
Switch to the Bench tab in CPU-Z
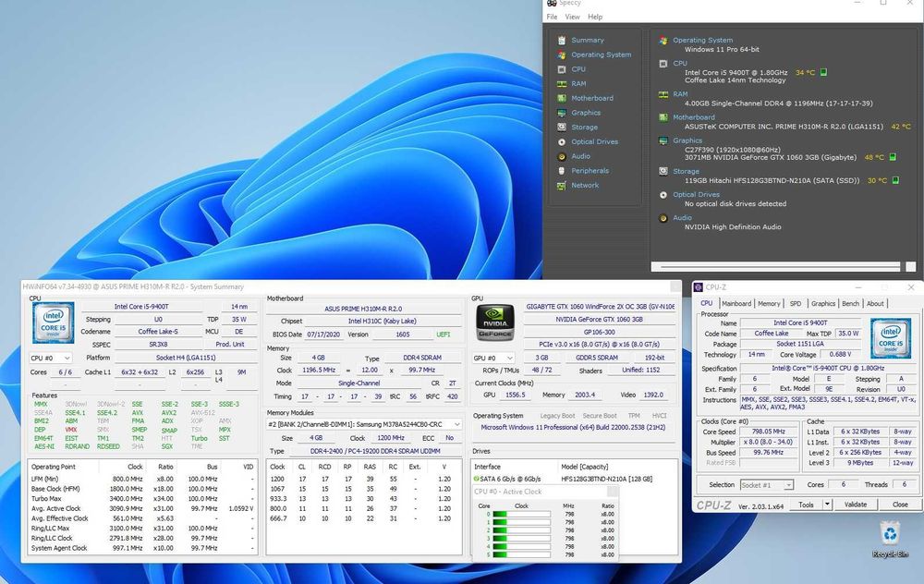pos(850,303)
